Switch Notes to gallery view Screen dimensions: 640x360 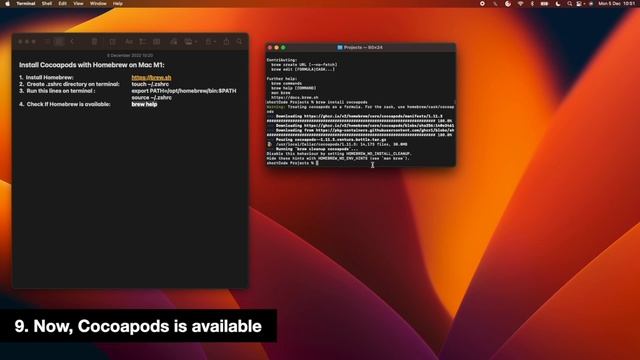59,42
